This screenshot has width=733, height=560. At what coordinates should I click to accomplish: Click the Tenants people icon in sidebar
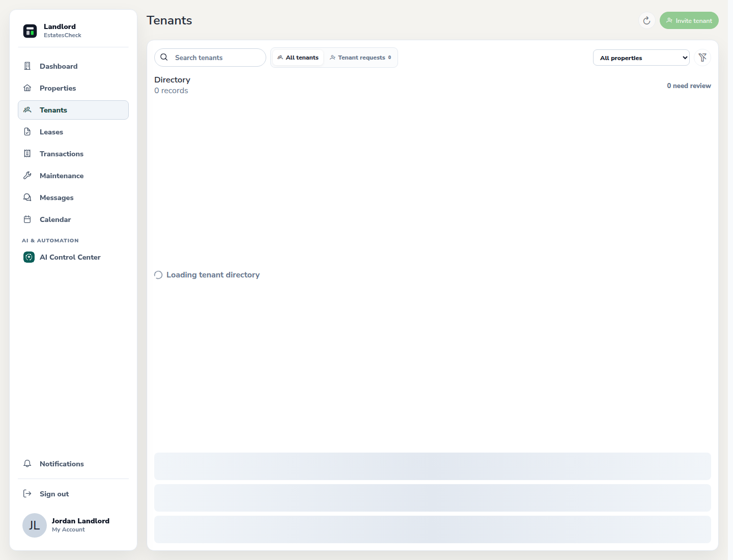tap(27, 110)
